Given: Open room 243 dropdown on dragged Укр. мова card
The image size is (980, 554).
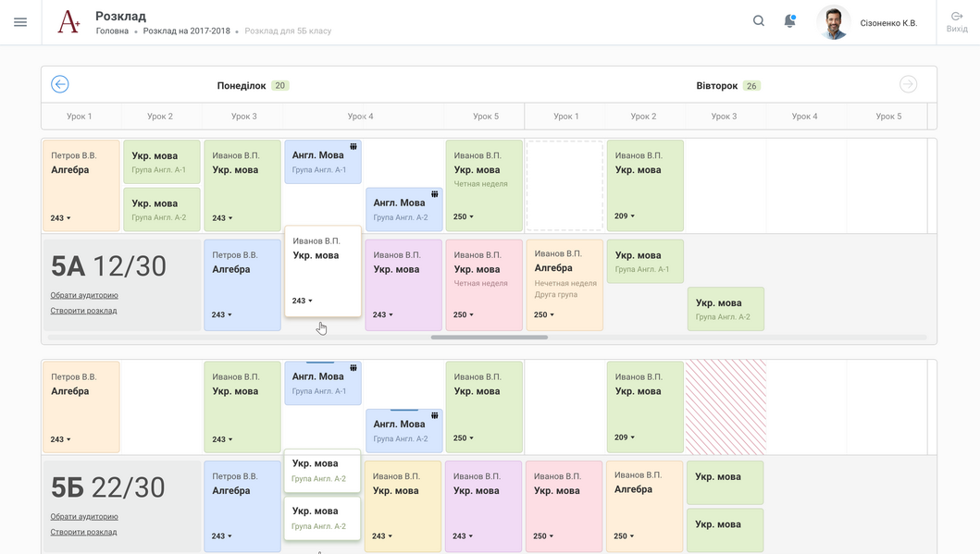Looking at the screenshot, I should tap(303, 301).
